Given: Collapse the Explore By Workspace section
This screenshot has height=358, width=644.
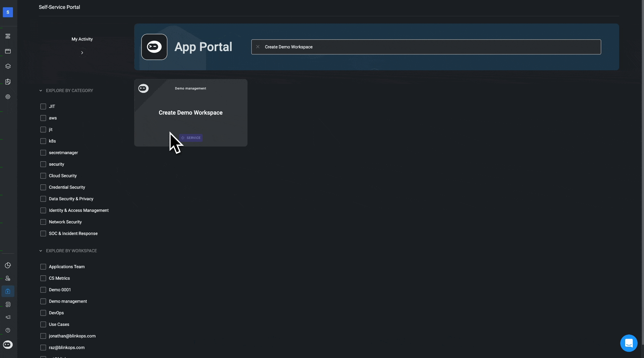Looking at the screenshot, I should (41, 251).
